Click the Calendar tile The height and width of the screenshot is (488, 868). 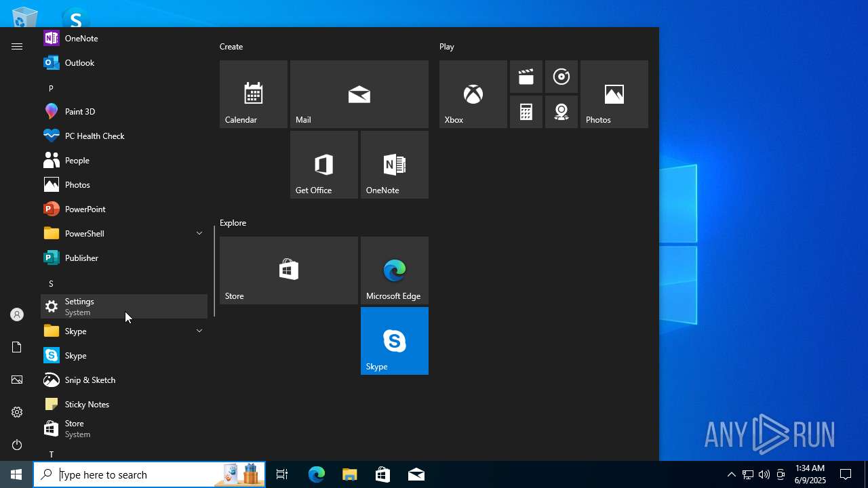254,94
